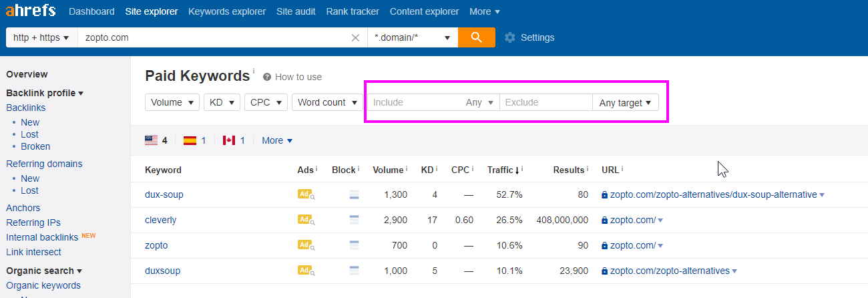Screen dimensions: 868x298
Task: Open Referring IPs in the sidebar
Action: tap(33, 222)
